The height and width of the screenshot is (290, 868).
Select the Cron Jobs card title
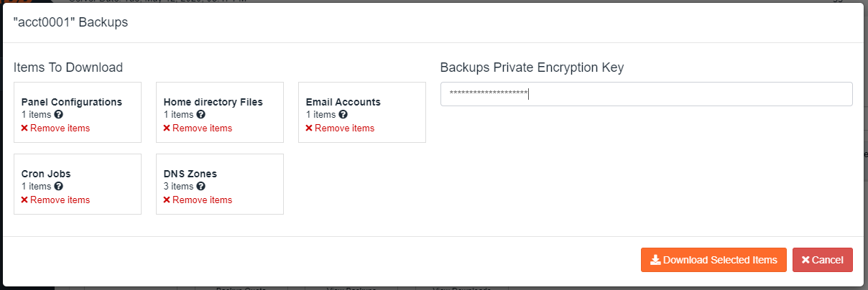[46, 174]
